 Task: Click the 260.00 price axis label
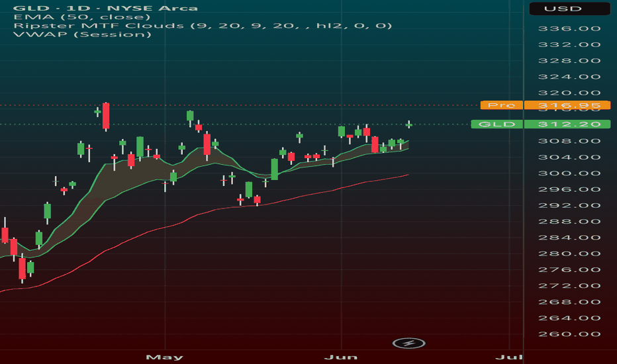[x=569, y=334]
